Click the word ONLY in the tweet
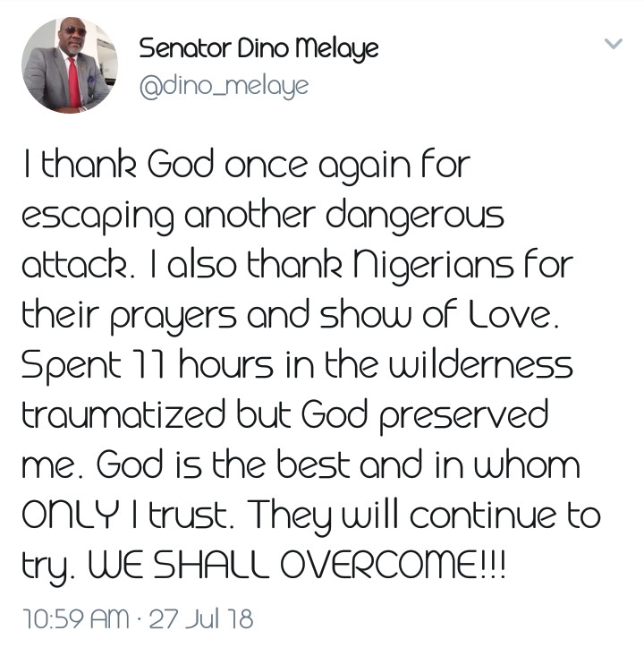644x656 pixels. pos(71,515)
